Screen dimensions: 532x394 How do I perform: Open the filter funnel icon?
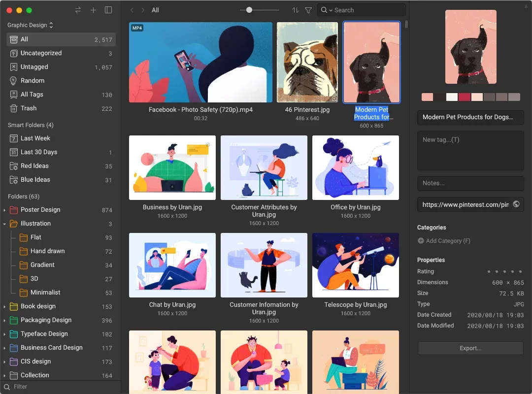coord(308,10)
